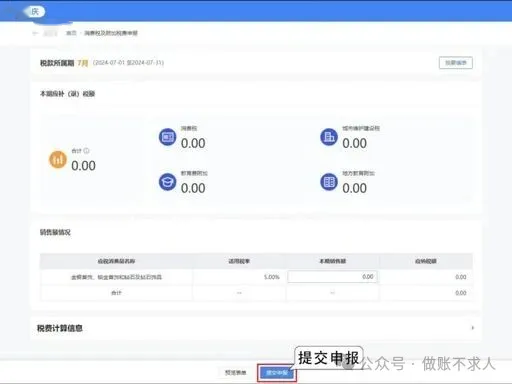The image size is (512, 384).
Task: Click the blue 提交申报 submit button
Action: pos(277,373)
